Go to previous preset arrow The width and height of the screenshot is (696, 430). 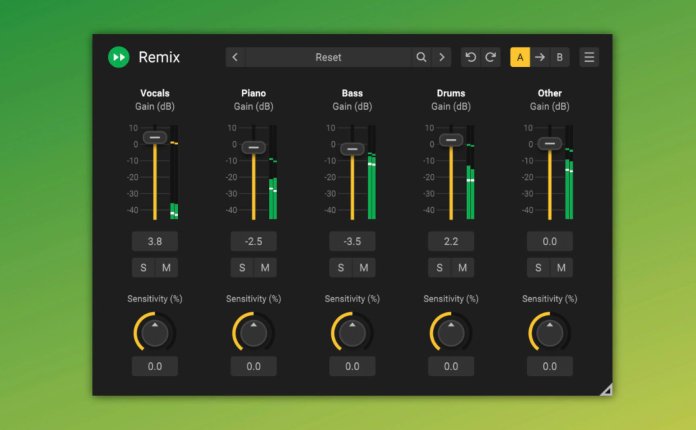[x=235, y=57]
